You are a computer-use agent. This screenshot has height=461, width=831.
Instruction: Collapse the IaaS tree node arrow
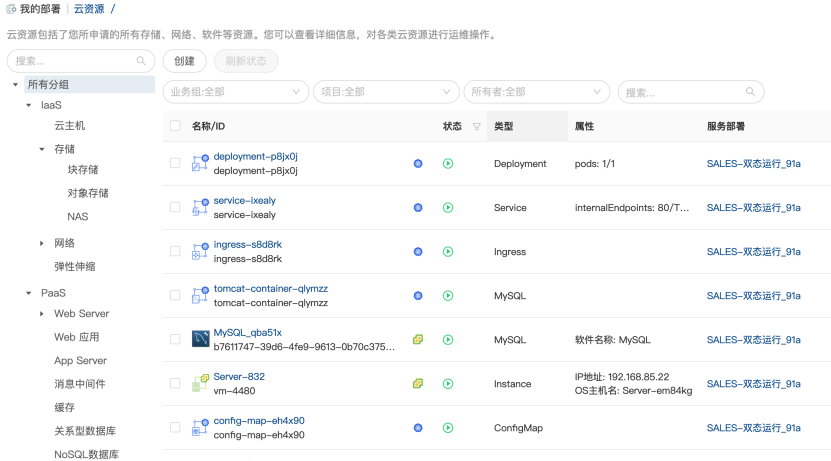(29, 105)
